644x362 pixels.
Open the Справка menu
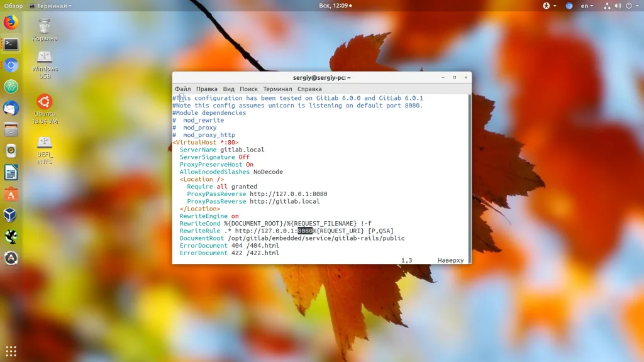coord(309,89)
